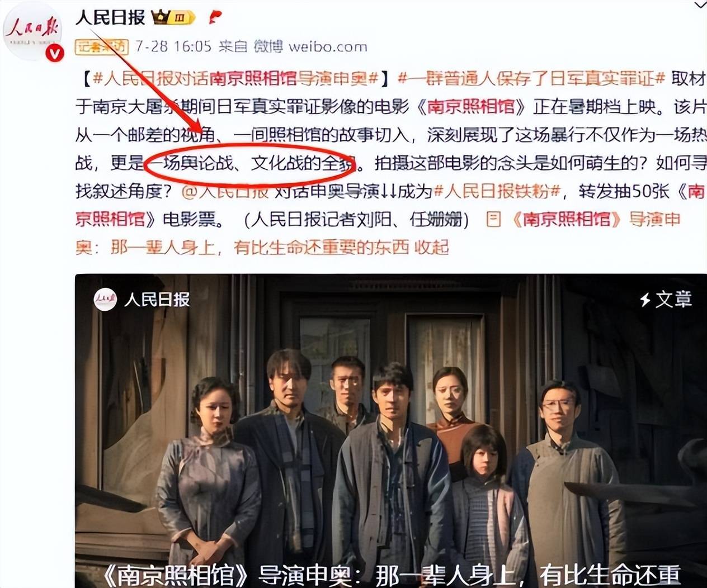Viewport: 707px width, 588px height.
Task: Click the orange verified V badge on avatar
Action: tap(54, 54)
